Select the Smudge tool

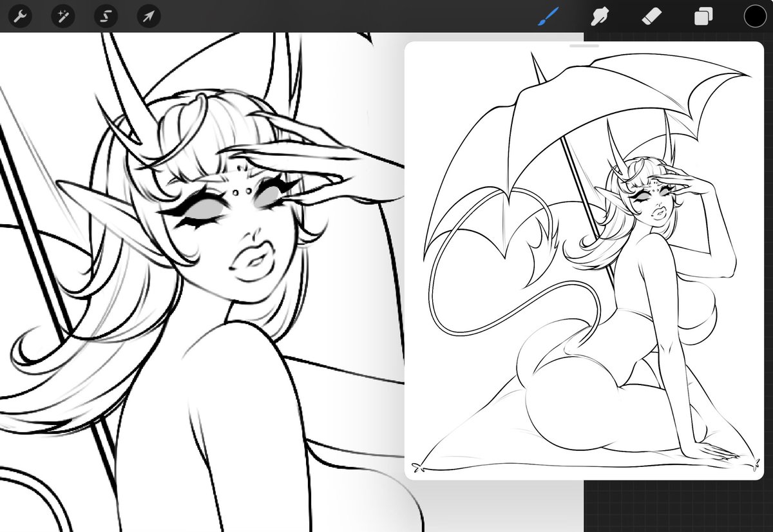pos(599,16)
